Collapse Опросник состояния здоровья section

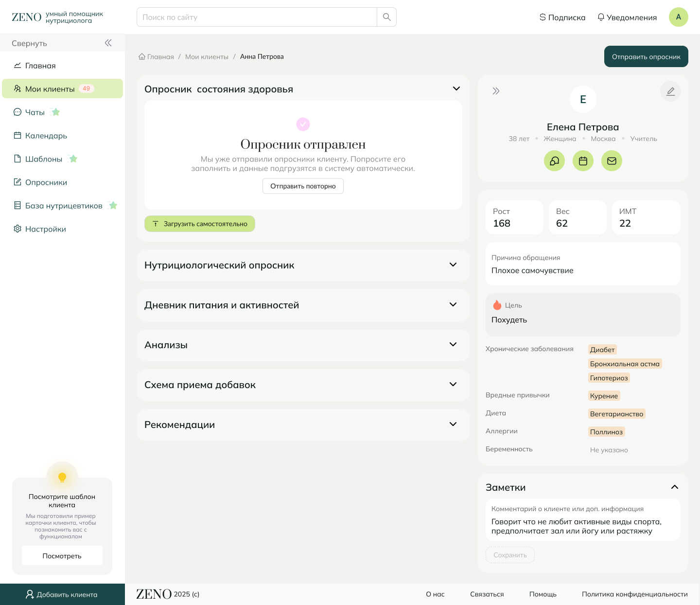[456, 89]
